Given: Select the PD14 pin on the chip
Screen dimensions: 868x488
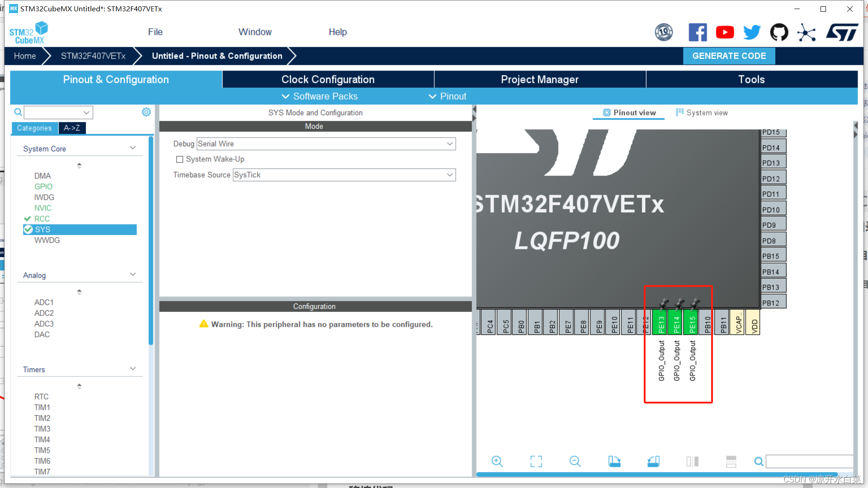Looking at the screenshot, I should pos(774,147).
